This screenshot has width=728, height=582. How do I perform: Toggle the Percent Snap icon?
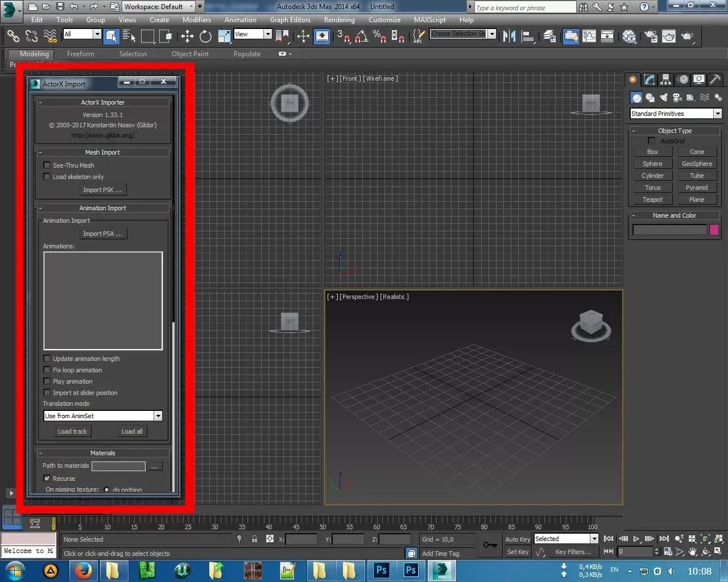[379, 36]
